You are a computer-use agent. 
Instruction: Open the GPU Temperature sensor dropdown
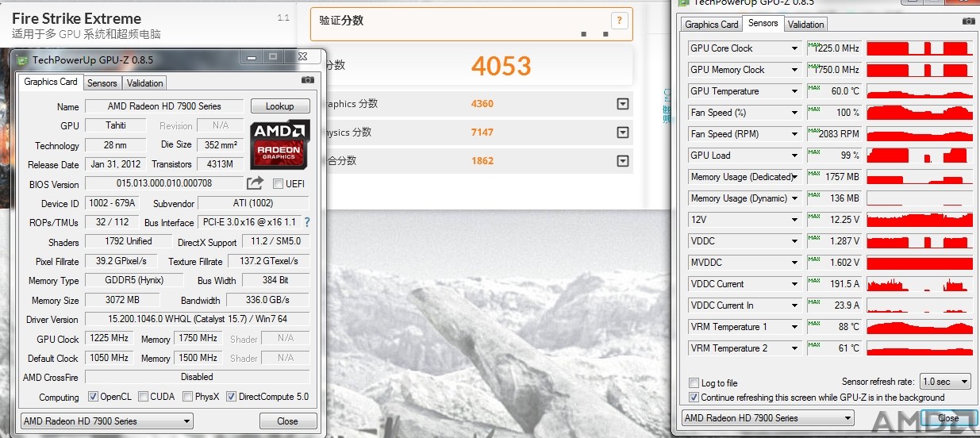(x=794, y=91)
